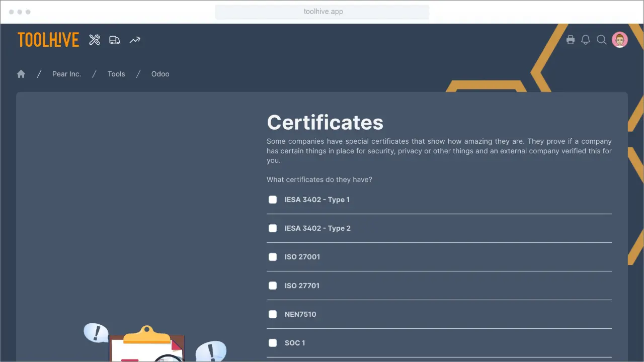Viewport: 644px width, 362px height.
Task: Select Odoo in the breadcrumb
Action: [160, 74]
